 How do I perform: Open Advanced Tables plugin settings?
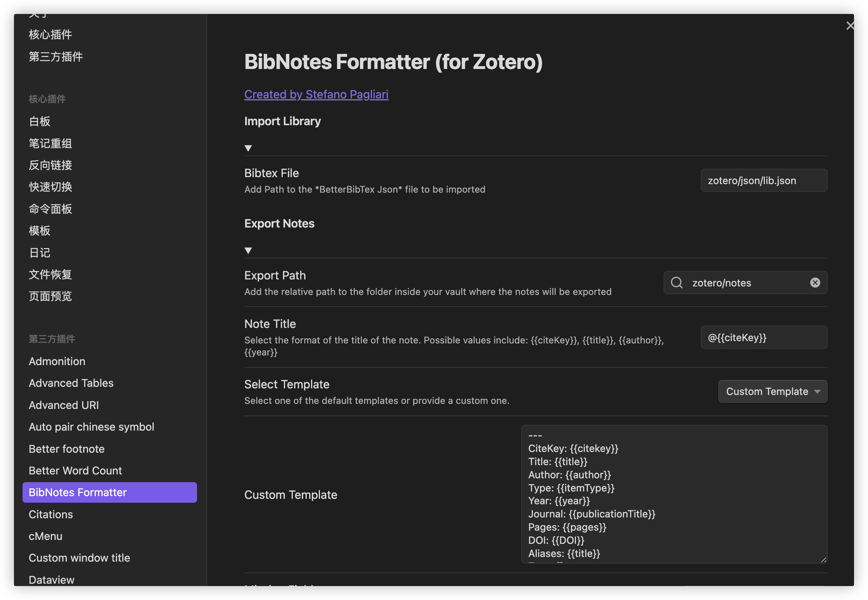[71, 383]
